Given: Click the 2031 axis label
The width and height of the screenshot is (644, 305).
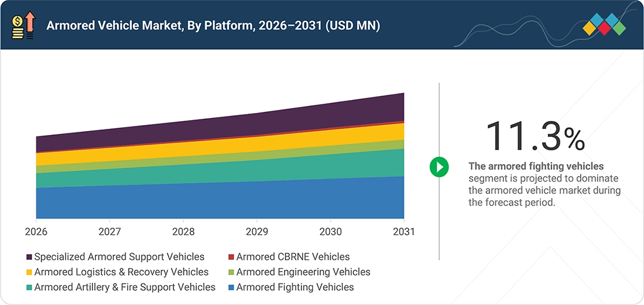Looking at the screenshot, I should pyautogui.click(x=403, y=232).
